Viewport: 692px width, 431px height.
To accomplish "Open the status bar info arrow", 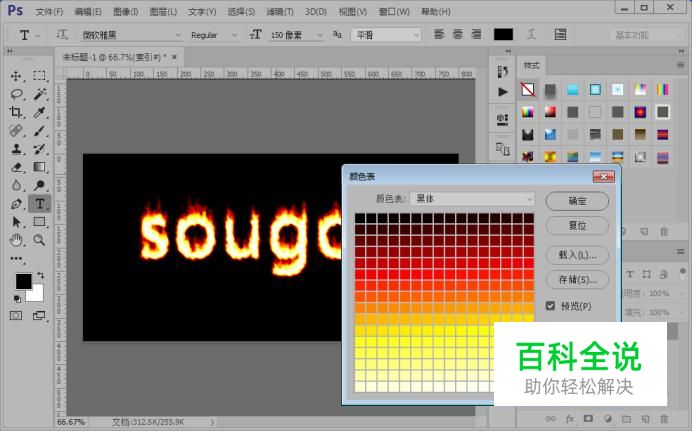I will click(212, 422).
